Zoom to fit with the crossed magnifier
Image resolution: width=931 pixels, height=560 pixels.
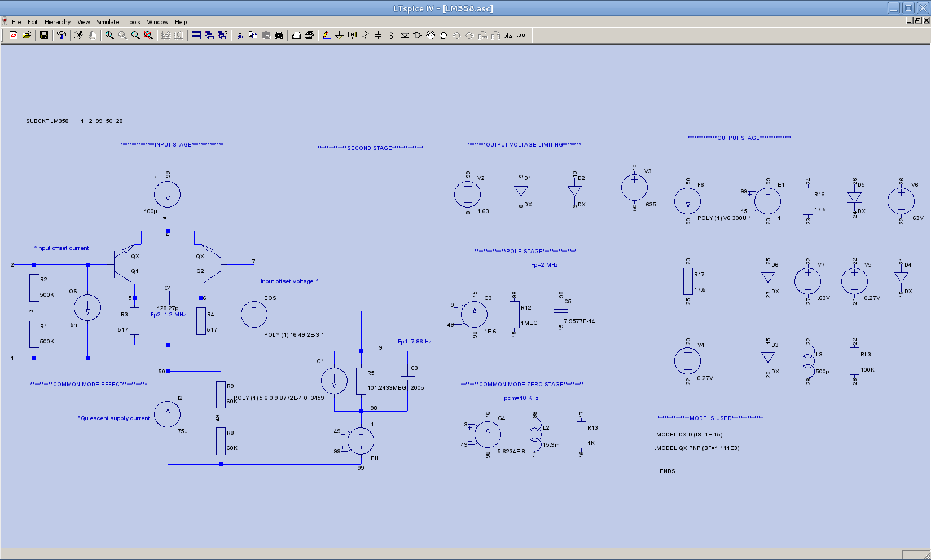pos(148,36)
